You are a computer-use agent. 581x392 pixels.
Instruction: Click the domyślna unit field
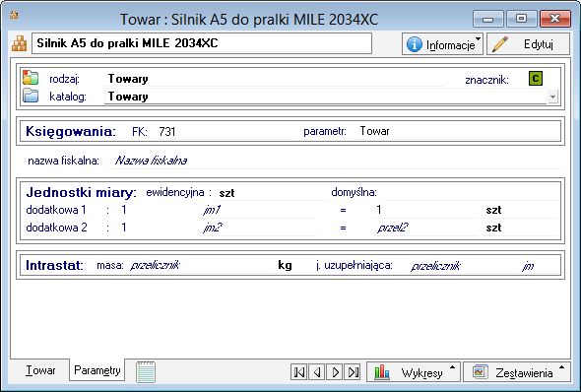pos(470,193)
